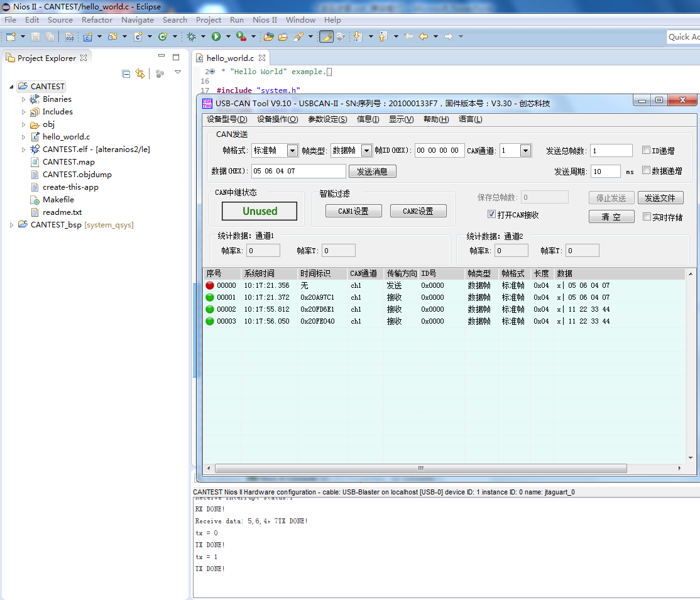Select the Makefile item in tree

tap(58, 200)
